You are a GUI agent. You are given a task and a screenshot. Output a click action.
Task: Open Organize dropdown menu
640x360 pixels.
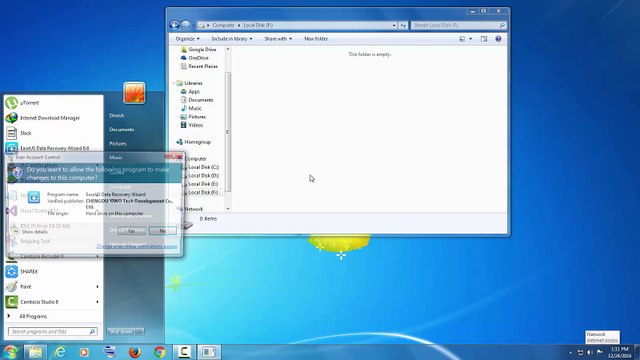[187, 39]
